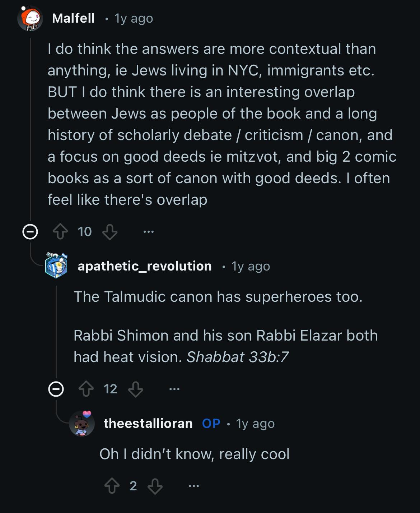Image resolution: width=420 pixels, height=513 pixels.
Task: Open apathetic_revolution's hexagon avatar
Action: [56, 266]
